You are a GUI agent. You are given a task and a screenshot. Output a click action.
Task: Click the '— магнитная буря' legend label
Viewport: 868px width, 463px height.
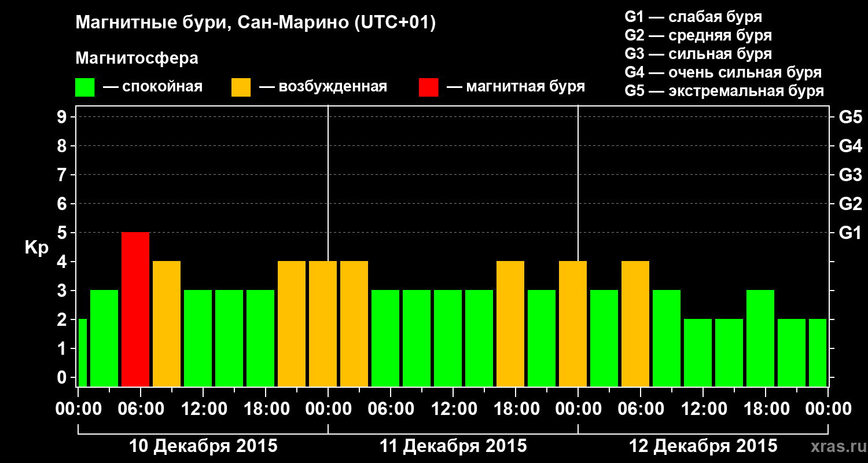click(516, 87)
